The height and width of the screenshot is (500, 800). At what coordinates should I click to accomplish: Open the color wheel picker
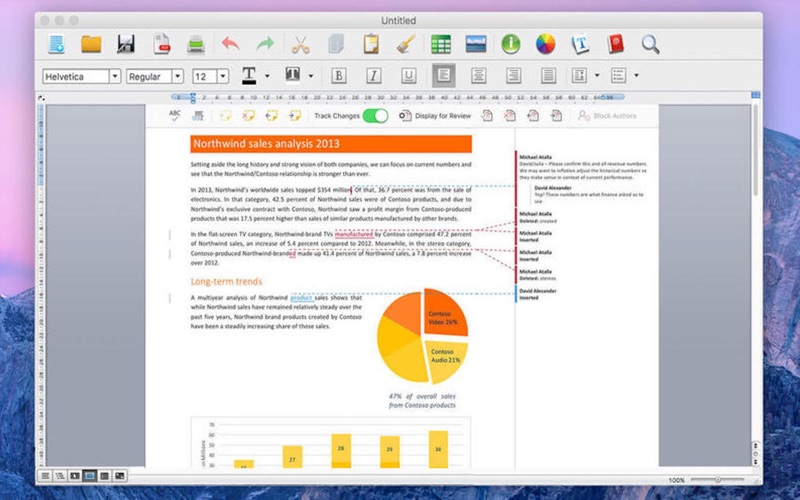[x=545, y=44]
